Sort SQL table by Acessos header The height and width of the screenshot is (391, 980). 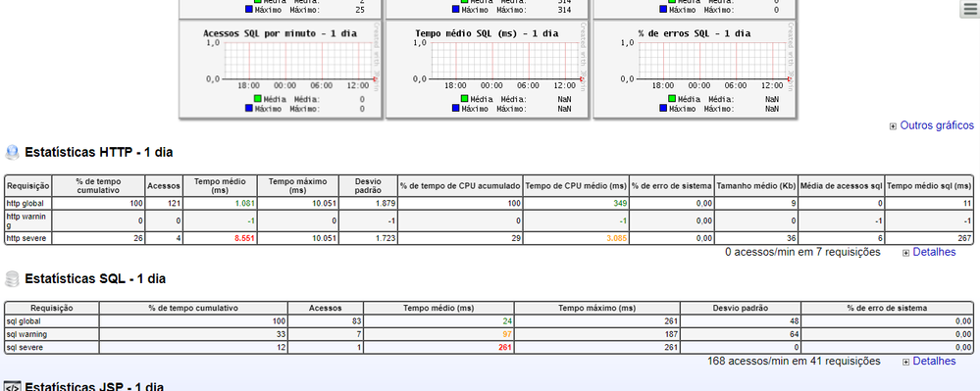tap(325, 308)
